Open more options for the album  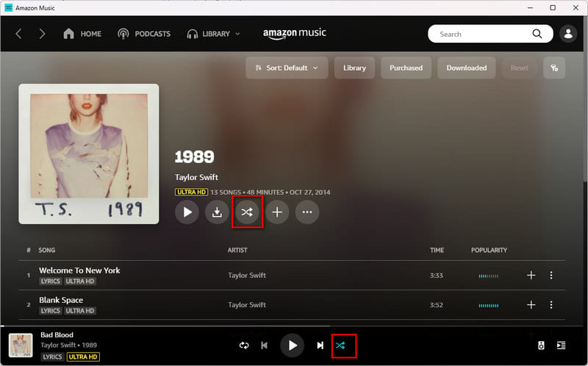coord(307,212)
